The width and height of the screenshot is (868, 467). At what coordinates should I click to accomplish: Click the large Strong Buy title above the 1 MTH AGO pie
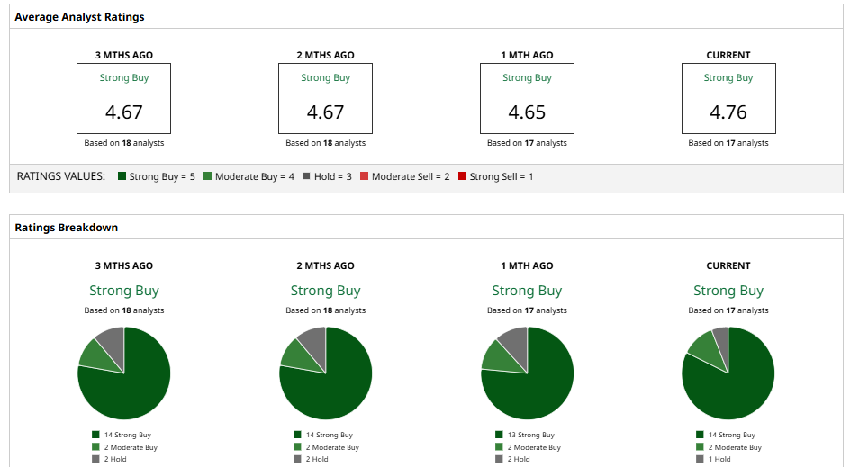tap(527, 291)
